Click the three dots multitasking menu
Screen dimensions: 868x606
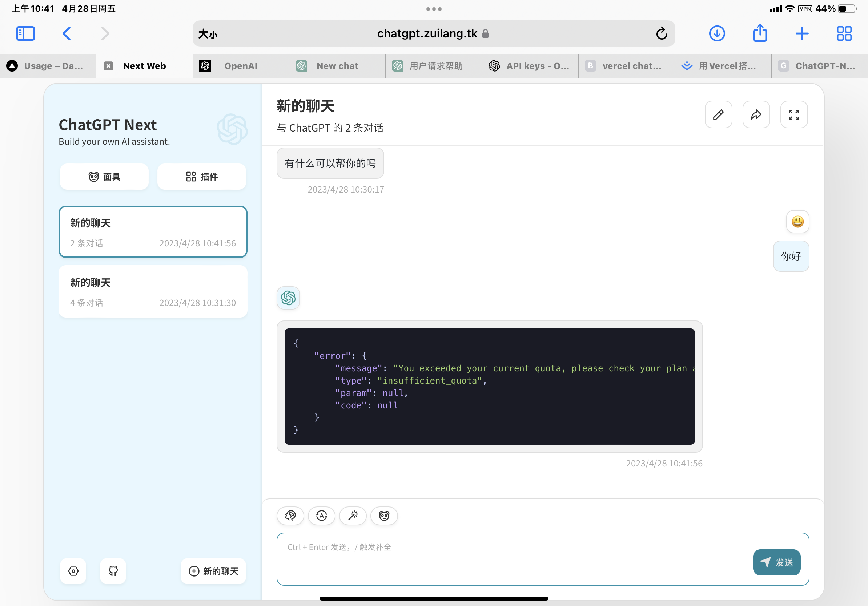434,9
